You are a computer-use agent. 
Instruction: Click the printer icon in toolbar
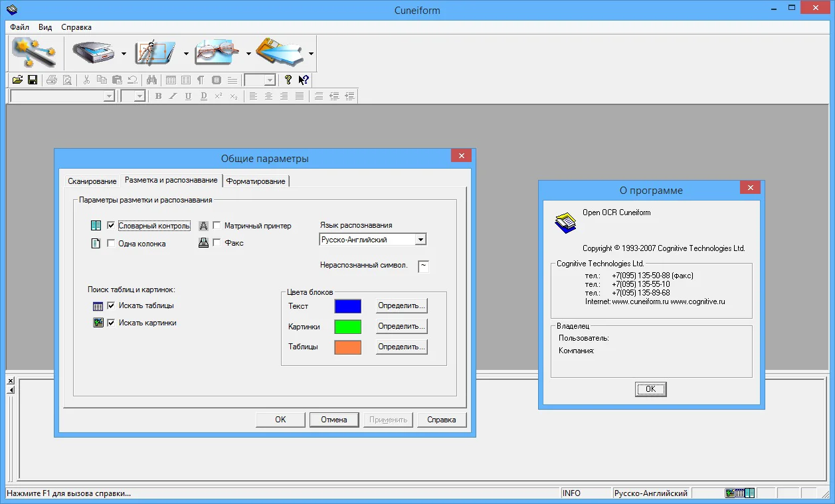click(x=52, y=80)
